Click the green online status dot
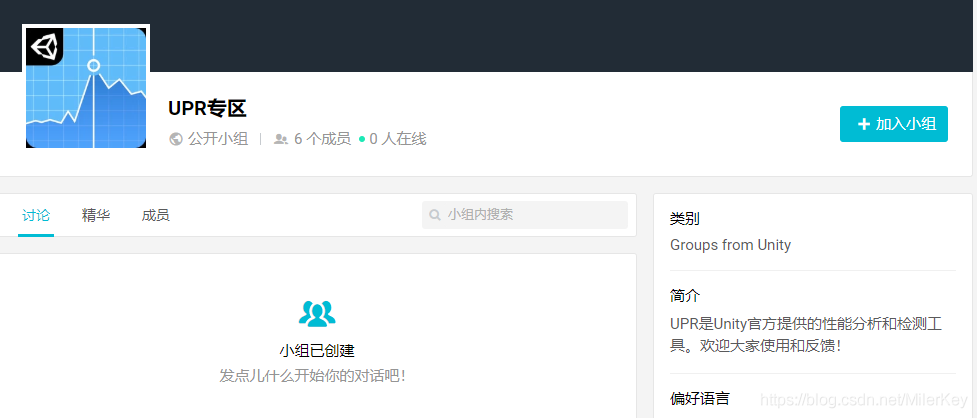Screen dimensions: 977x418 tap(361, 140)
